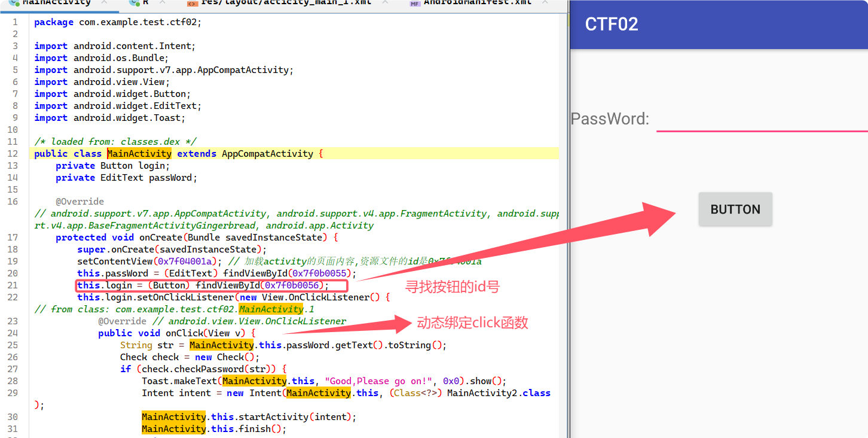Click the import android.widget.EditText line

(x=118, y=106)
